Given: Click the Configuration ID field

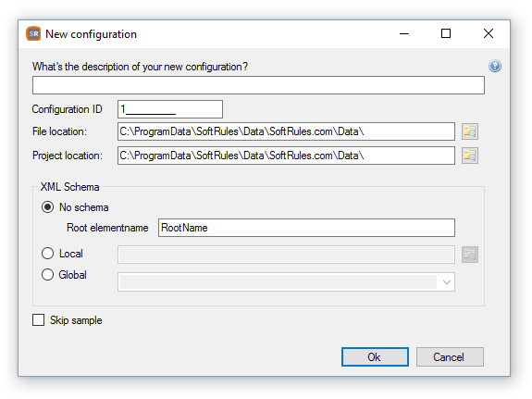Looking at the screenshot, I should (170, 109).
